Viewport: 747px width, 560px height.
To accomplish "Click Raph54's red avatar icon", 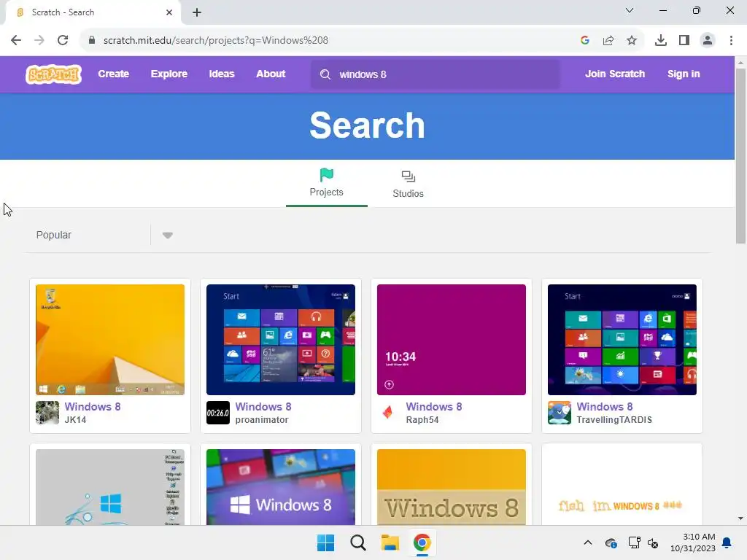I will click(x=388, y=413).
